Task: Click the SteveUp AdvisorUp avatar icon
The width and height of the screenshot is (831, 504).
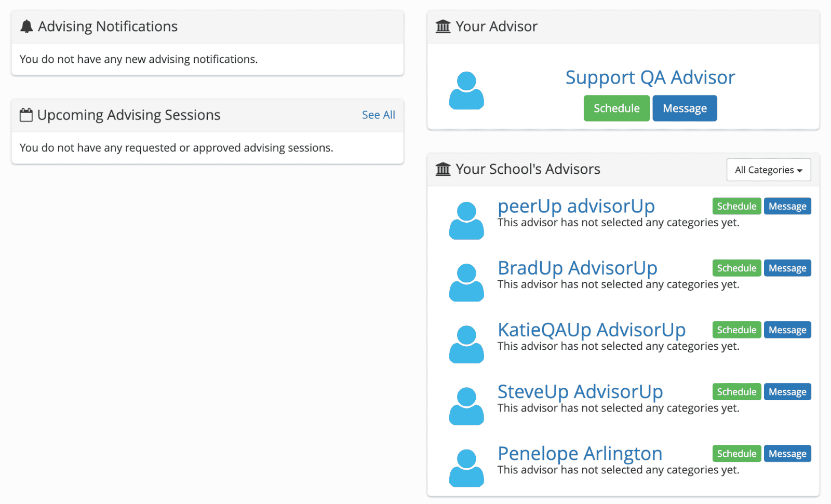Action: [466, 406]
